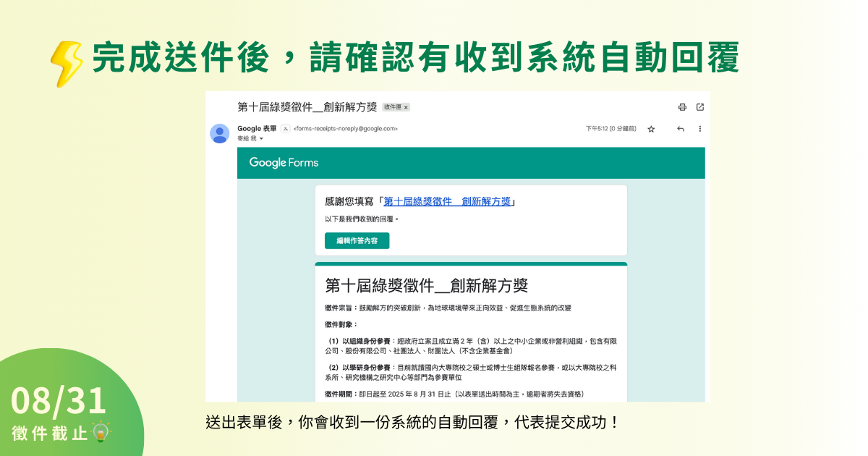Image resolution: width=868 pixels, height=456 pixels.
Task: Click the print email icon
Action: pyautogui.click(x=682, y=107)
